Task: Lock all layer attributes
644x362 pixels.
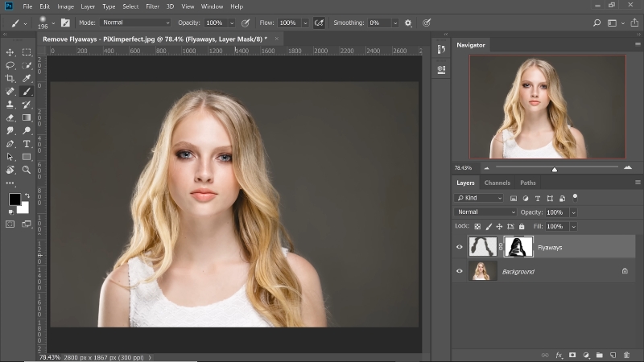Action: [x=522, y=227]
